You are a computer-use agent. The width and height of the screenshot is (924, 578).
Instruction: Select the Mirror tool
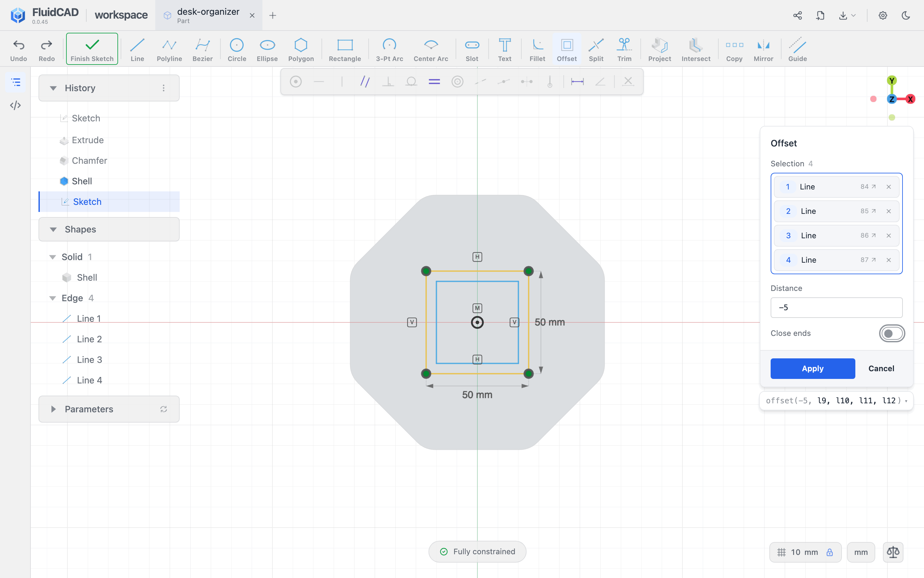763,50
